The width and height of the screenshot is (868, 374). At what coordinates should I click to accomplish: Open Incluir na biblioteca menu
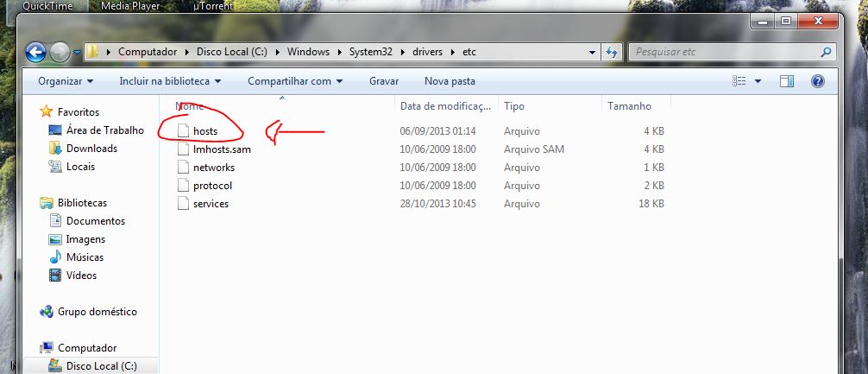coord(170,81)
